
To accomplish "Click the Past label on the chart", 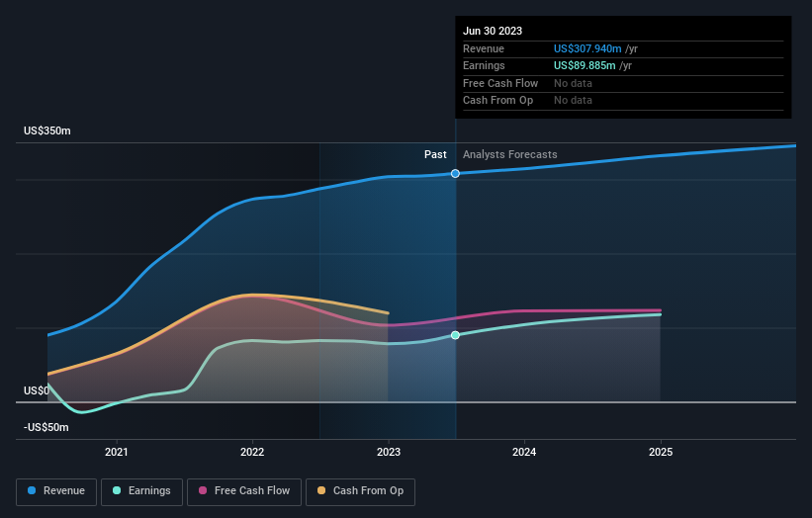I will 435,154.
